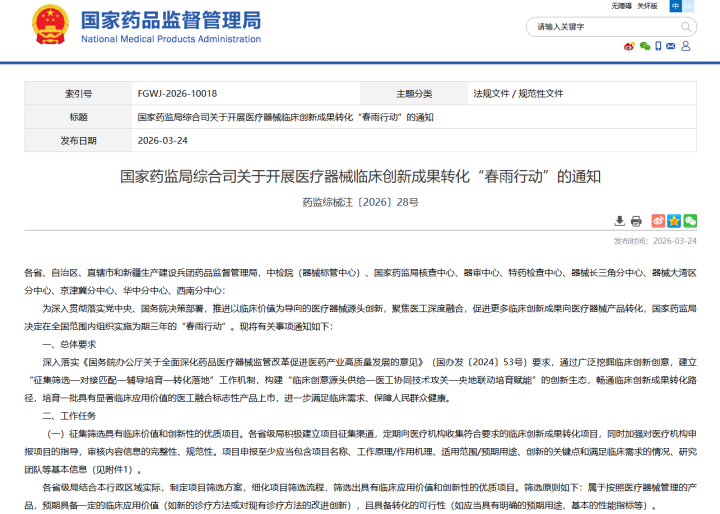This screenshot has width=720, height=514.
Task: Open the header WeChat icon
Action: (645, 46)
